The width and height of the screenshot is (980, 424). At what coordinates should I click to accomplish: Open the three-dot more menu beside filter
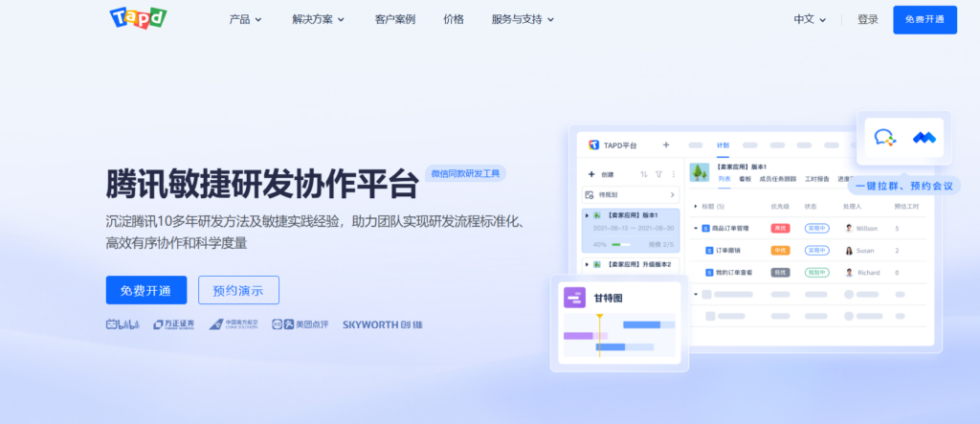click(x=673, y=174)
